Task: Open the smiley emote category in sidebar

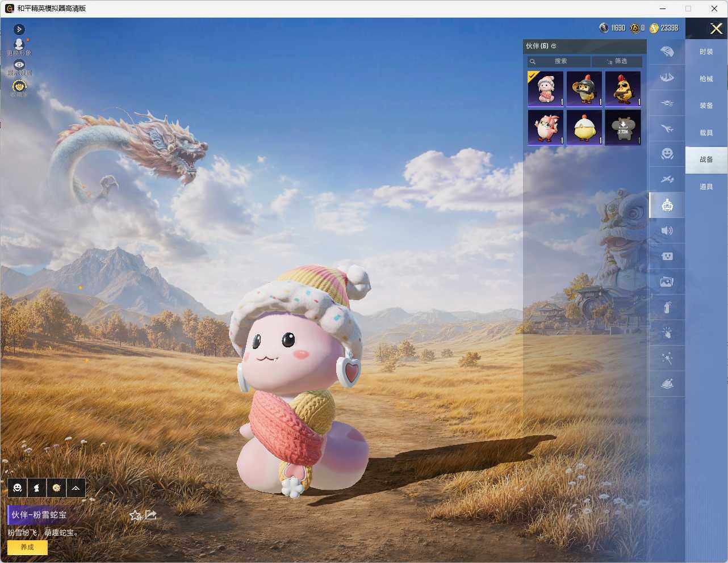Action: 667,154
